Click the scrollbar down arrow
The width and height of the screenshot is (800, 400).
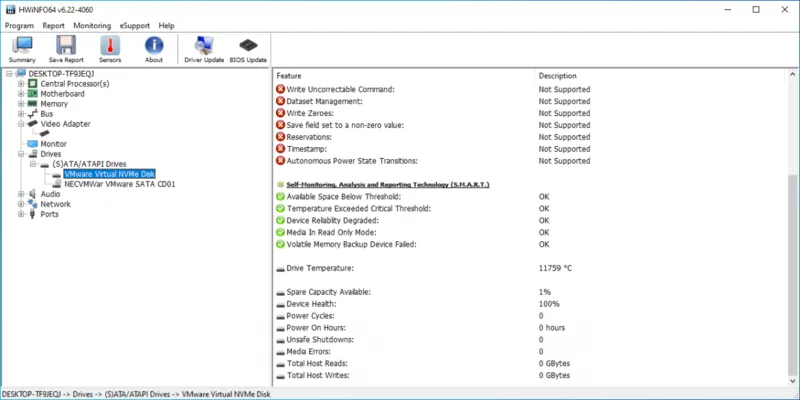(792, 381)
